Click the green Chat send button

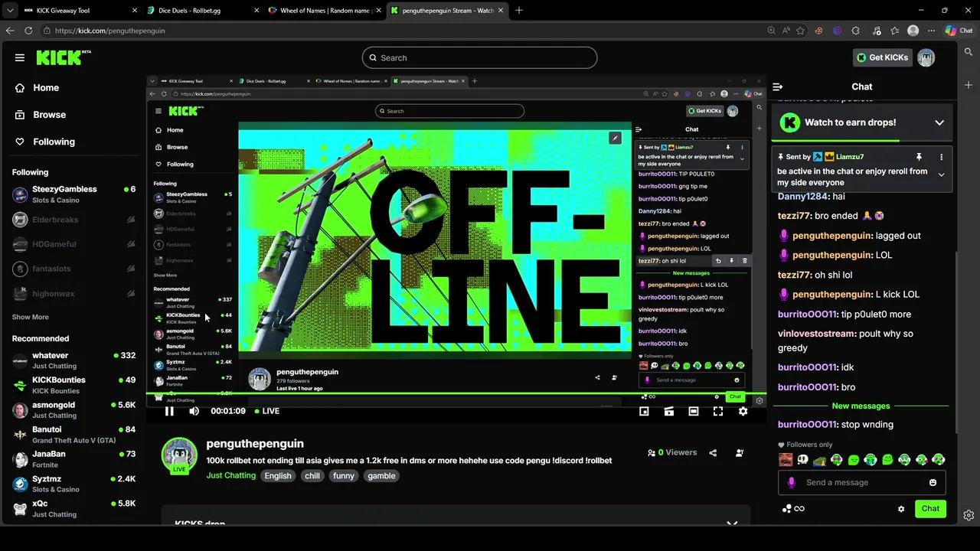[930, 509]
